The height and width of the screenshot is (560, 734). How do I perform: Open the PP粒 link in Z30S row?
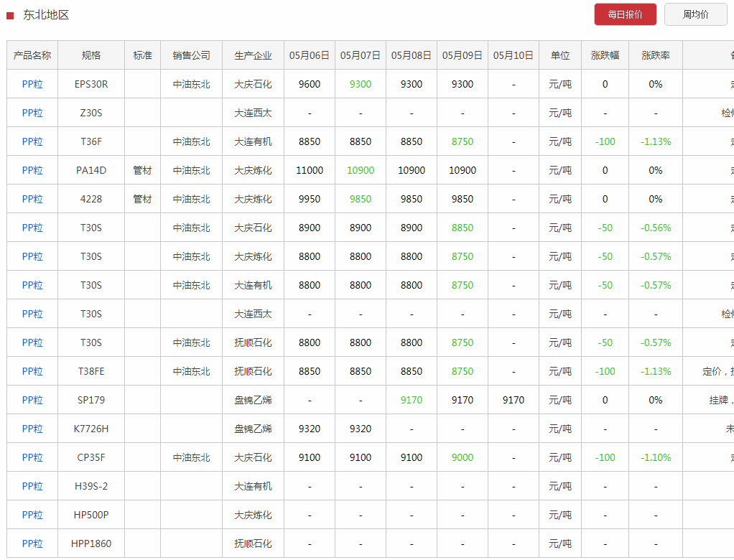[32, 113]
